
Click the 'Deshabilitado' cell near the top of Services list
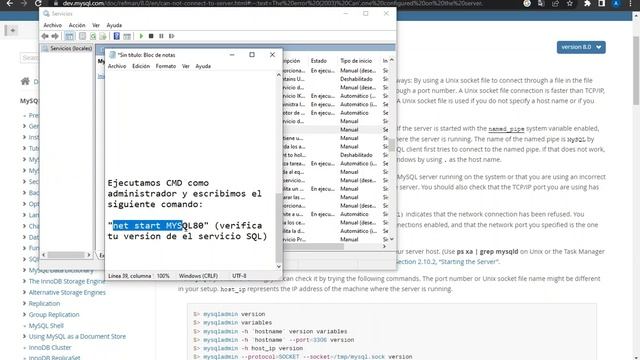[356, 79]
